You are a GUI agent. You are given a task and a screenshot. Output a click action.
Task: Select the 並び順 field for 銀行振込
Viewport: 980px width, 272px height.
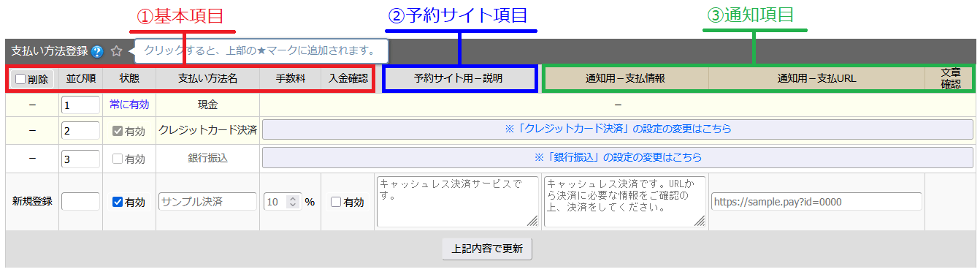[x=80, y=159]
